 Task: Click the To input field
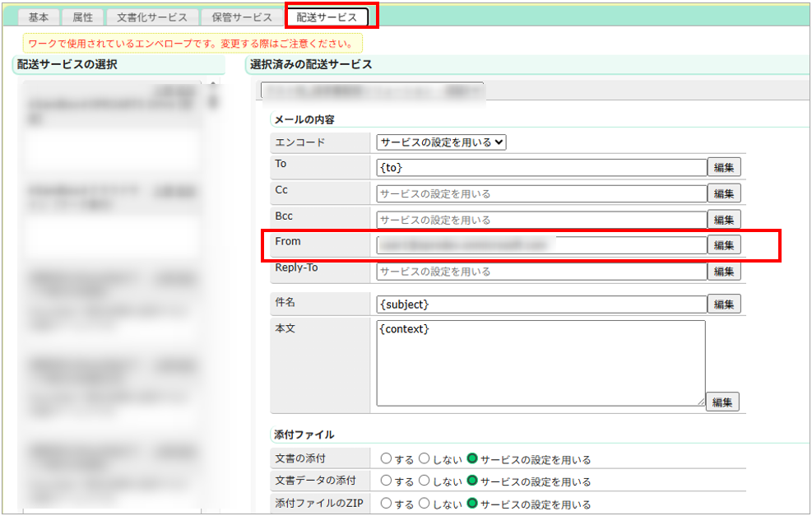(541, 168)
